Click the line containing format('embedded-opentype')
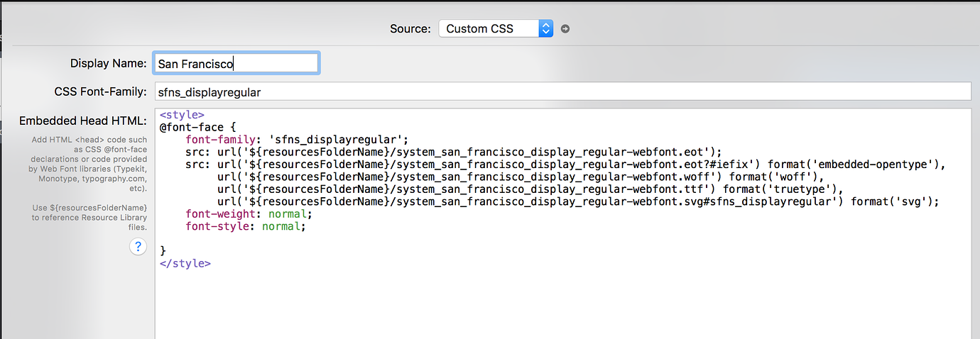 (566, 165)
